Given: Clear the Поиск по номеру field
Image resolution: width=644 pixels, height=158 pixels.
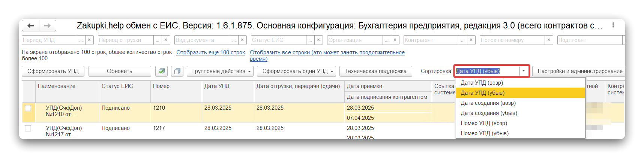Looking at the screenshot, I should click(549, 40).
